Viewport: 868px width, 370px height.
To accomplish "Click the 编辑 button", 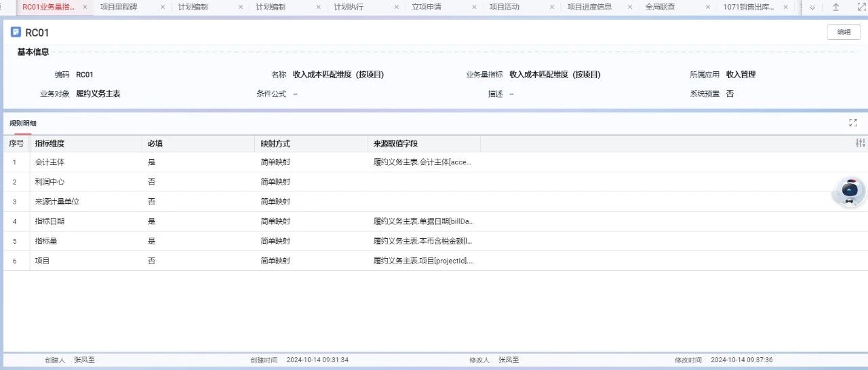I will (x=844, y=32).
